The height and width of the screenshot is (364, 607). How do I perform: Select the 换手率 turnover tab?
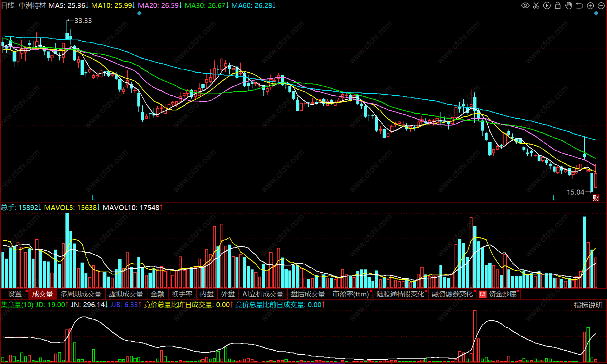tap(182, 294)
